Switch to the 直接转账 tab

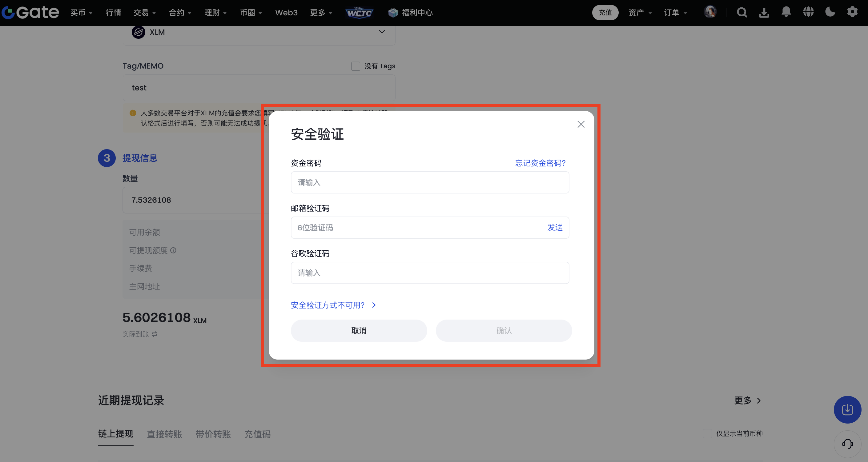(x=164, y=434)
